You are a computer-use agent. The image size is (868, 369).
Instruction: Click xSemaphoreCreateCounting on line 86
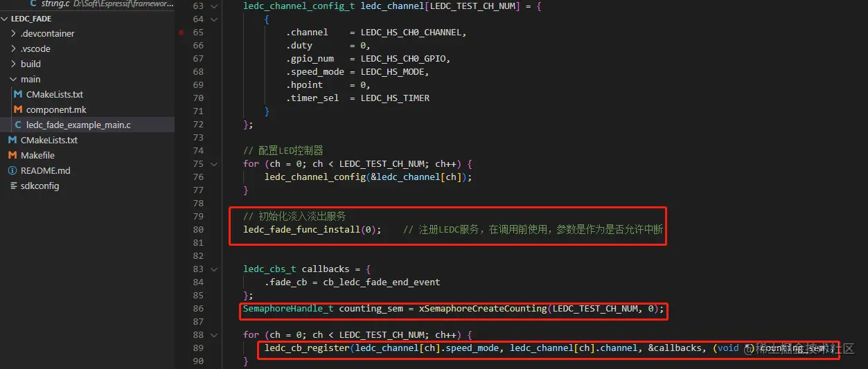pyautogui.click(x=483, y=308)
